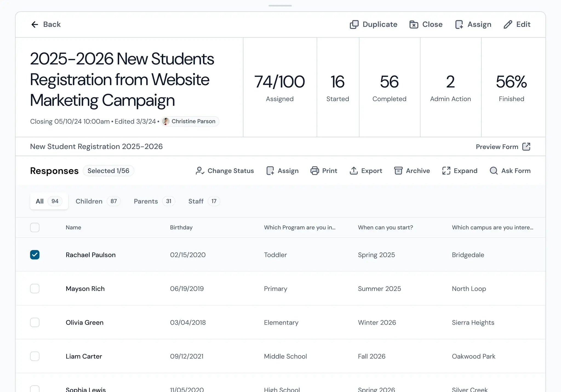This screenshot has width=561, height=392.
Task: Tick the checkbox for Liam Carter
Action: click(35, 356)
